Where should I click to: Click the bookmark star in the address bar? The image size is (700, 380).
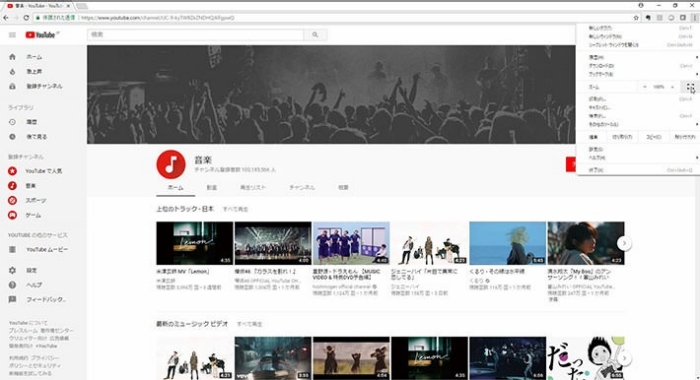pos(636,18)
